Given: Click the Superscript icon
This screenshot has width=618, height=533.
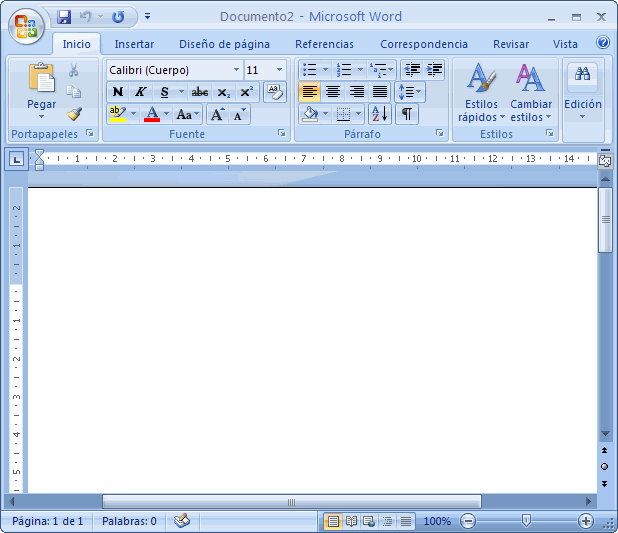Looking at the screenshot, I should 247,92.
